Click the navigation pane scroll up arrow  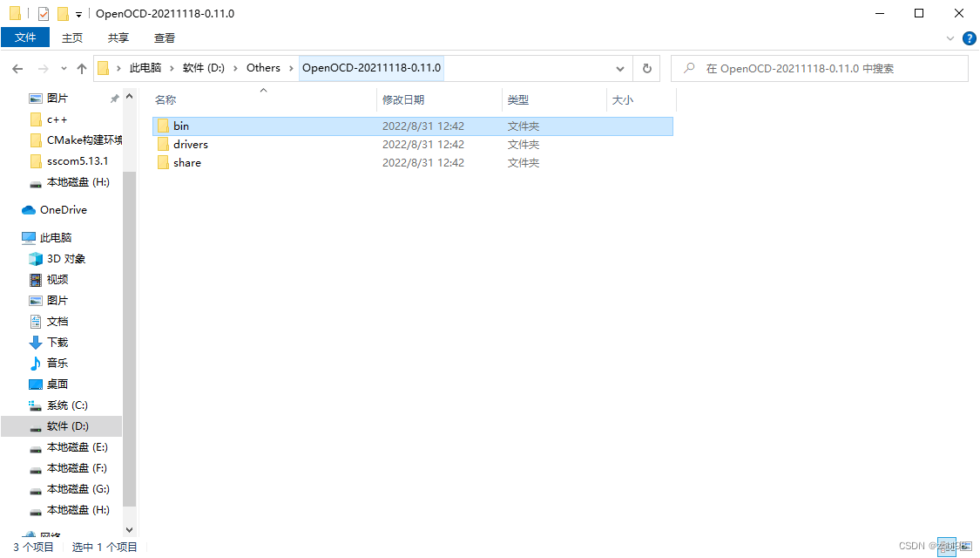tap(130, 97)
